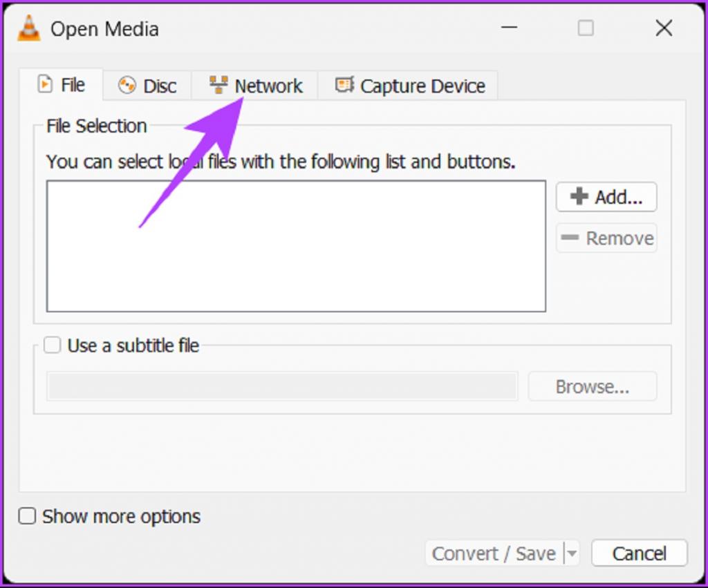Close the Open Media dialog
This screenshot has width=708, height=588.
tap(664, 28)
